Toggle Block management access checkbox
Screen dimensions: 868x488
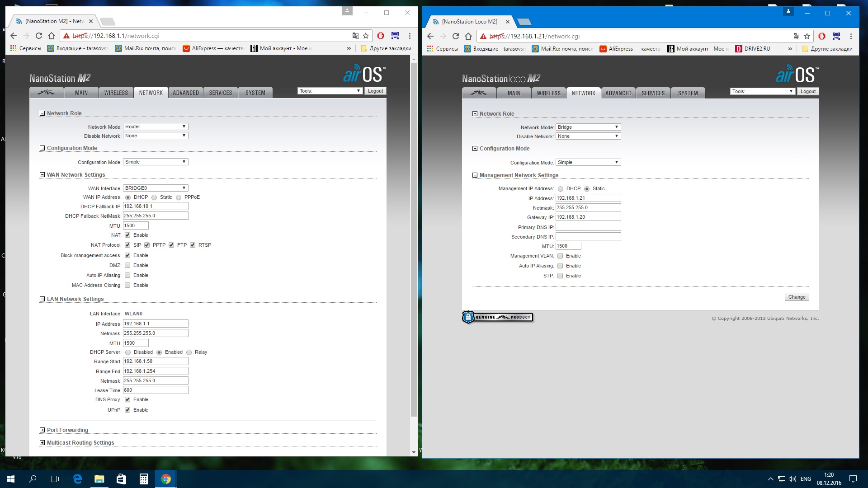(127, 255)
